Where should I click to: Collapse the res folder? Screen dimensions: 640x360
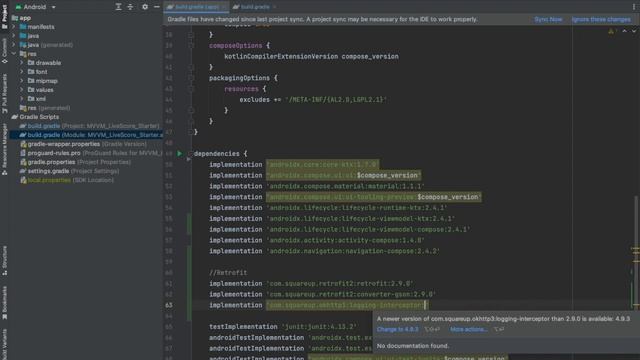[x=14, y=54]
